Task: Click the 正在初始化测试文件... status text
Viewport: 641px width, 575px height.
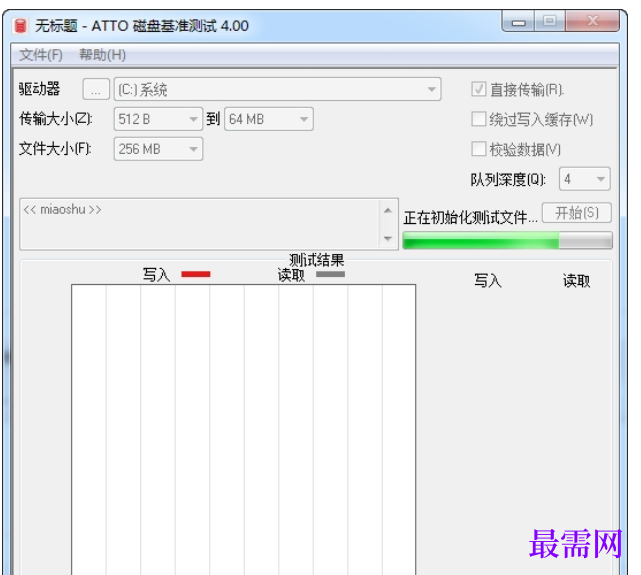Action: coord(471,217)
